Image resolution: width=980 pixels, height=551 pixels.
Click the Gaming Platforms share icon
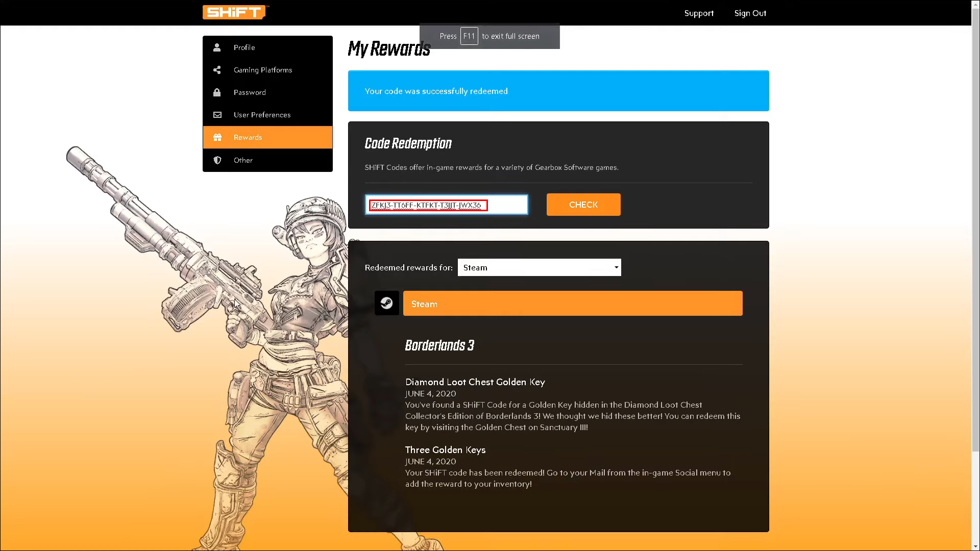tap(217, 69)
